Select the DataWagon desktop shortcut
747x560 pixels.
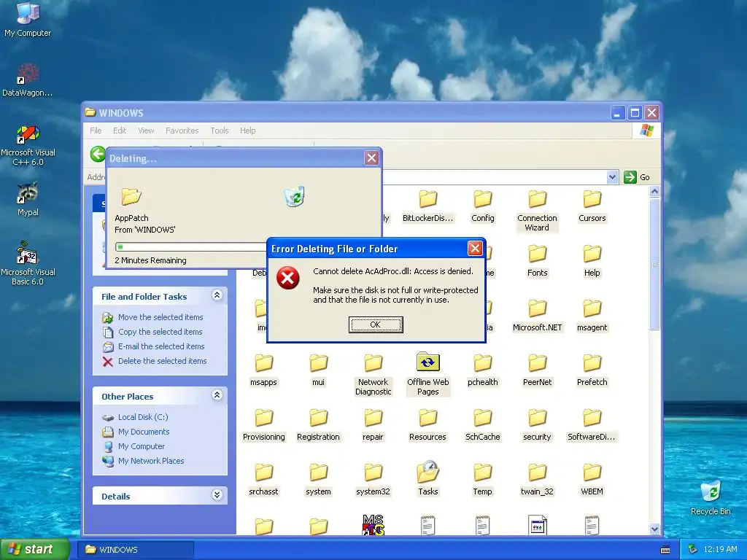pyautogui.click(x=28, y=79)
